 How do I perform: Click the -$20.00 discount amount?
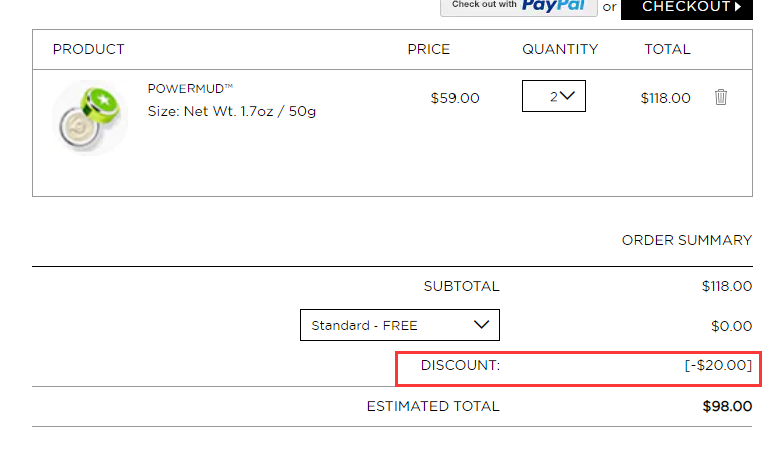[x=718, y=365]
